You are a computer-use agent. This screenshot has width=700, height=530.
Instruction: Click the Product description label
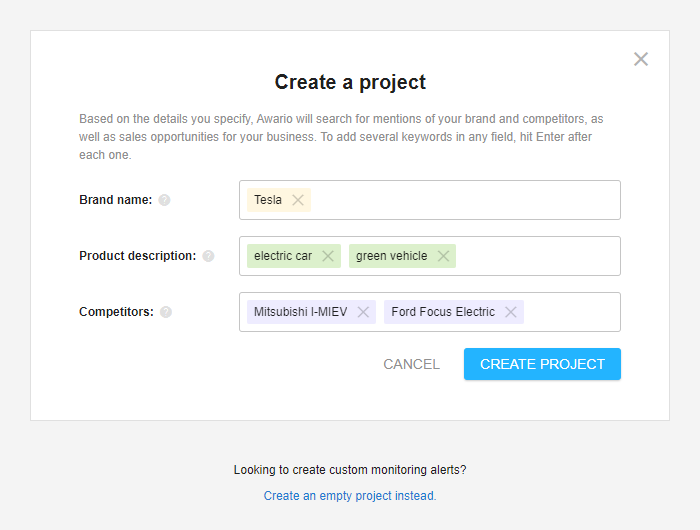click(138, 256)
